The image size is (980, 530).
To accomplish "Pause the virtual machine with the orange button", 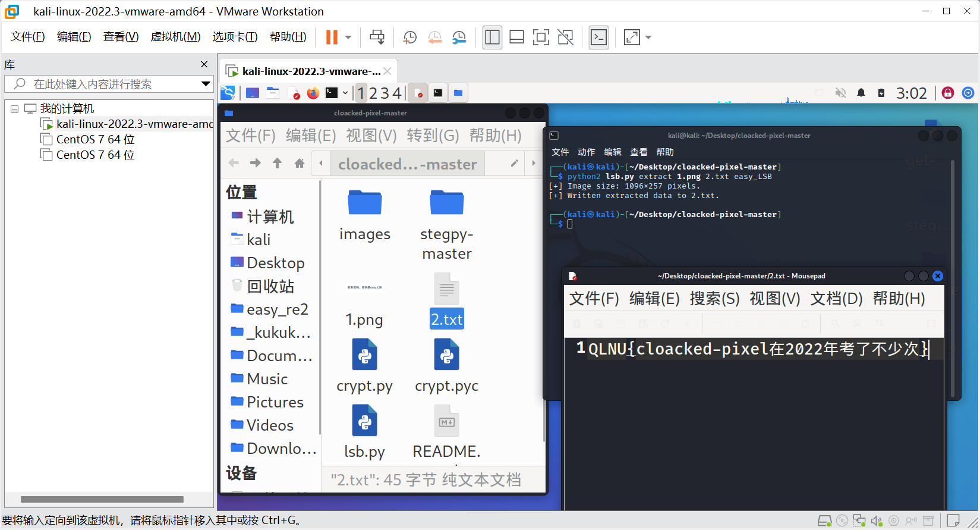I will point(332,37).
